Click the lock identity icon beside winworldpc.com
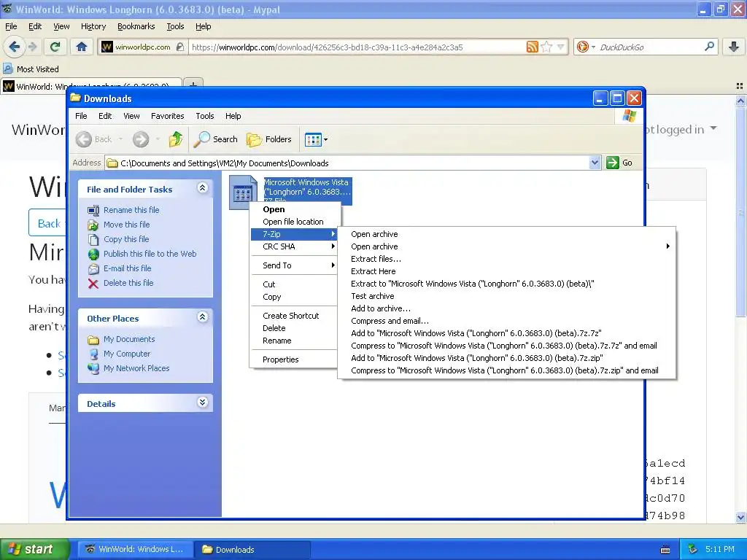 tap(180, 47)
